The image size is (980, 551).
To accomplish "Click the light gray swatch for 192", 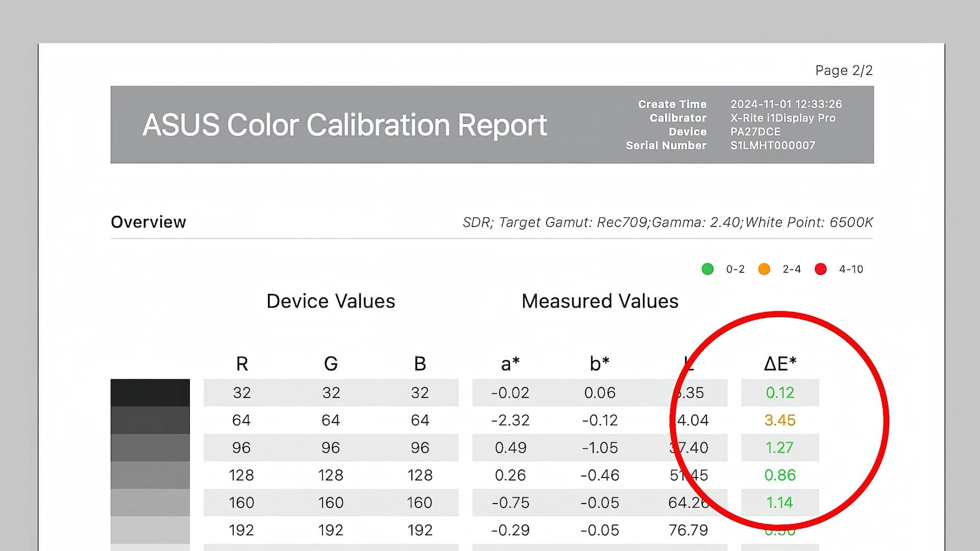I will pyautogui.click(x=150, y=530).
